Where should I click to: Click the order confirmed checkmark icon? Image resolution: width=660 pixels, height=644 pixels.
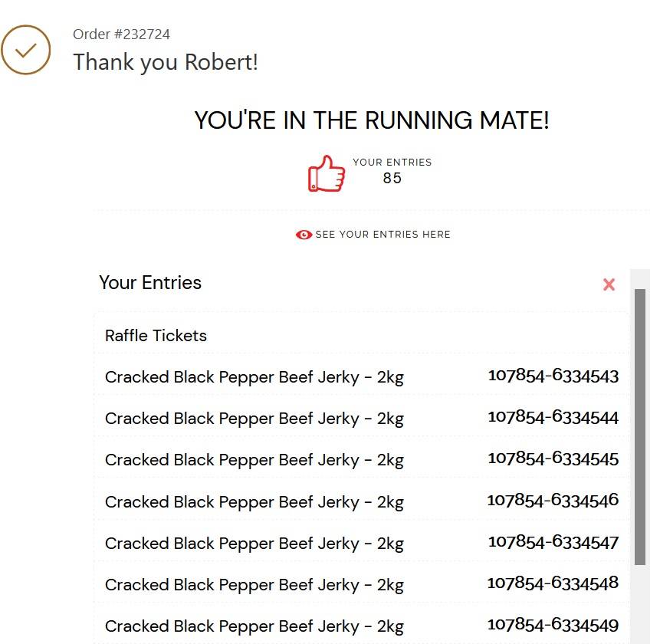26,50
